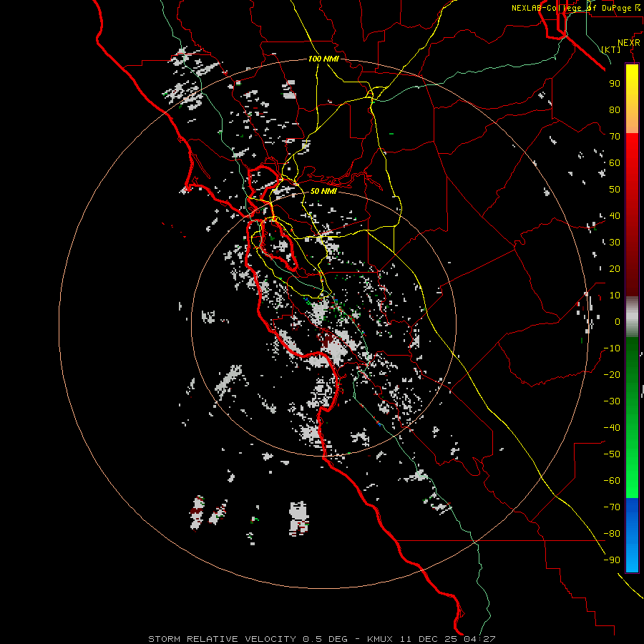Click the -40 scale value
This screenshot has height=644, width=644.
pos(612,428)
